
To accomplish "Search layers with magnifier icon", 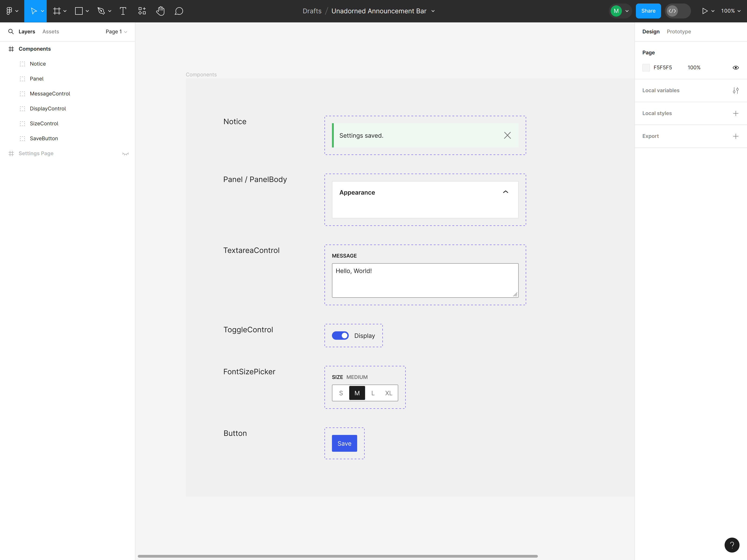I will tap(11, 31).
